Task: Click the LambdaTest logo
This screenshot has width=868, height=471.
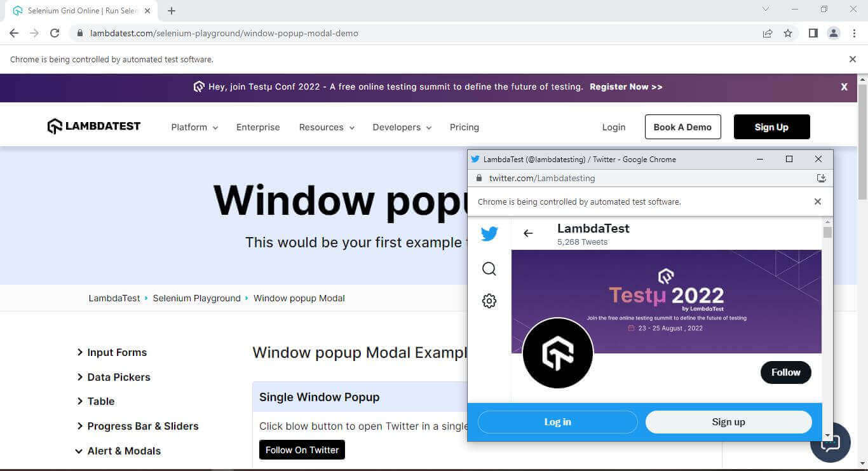Action: click(x=93, y=126)
